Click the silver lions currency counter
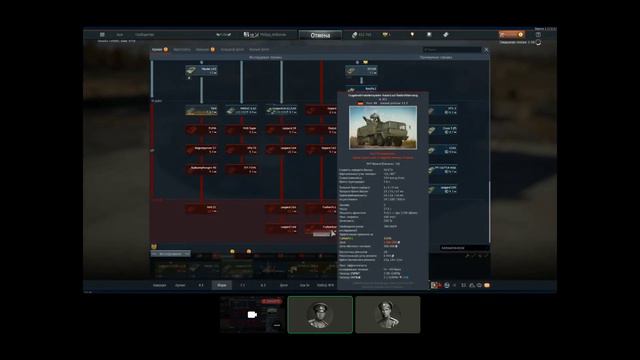 click(362, 35)
